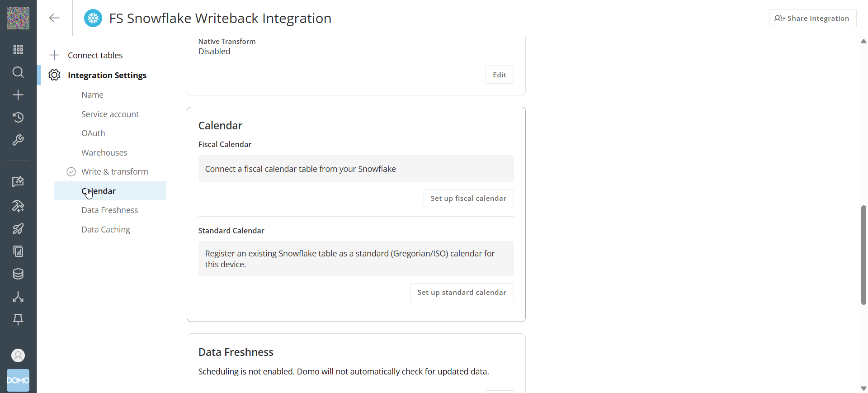Image resolution: width=868 pixels, height=393 pixels.
Task: Click the scrollbar up arrow
Action: 863,41
